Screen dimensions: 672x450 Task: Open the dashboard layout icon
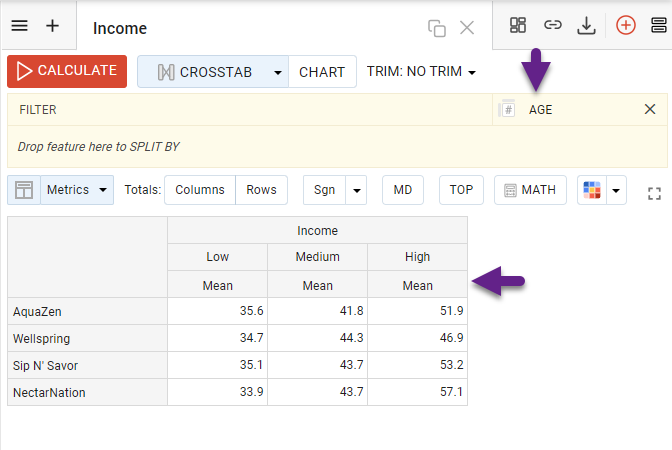[x=518, y=26]
